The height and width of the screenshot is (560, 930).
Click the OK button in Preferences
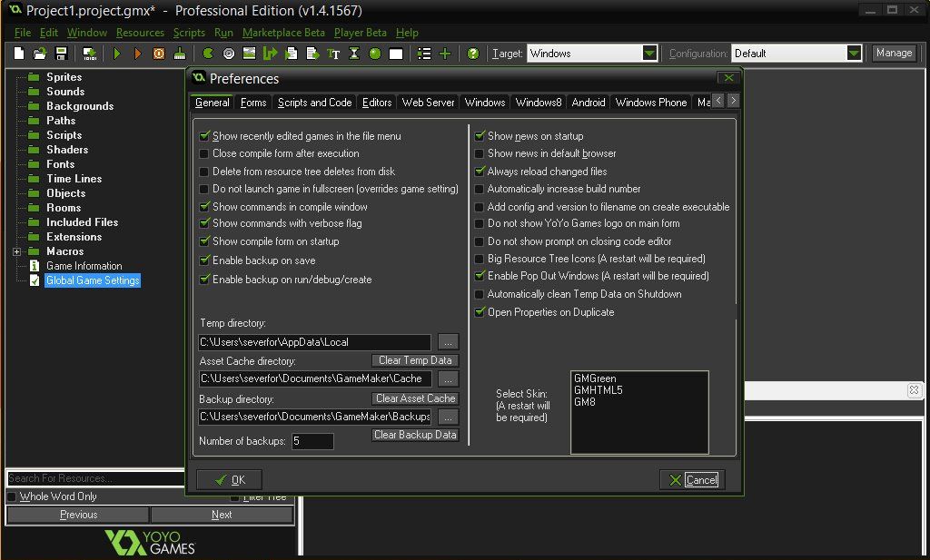coord(230,479)
